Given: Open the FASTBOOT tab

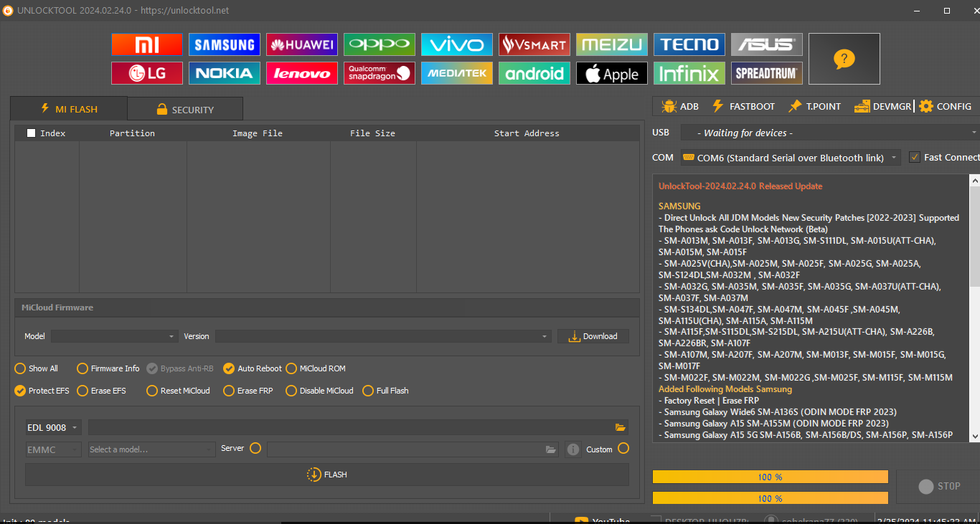Looking at the screenshot, I should [x=743, y=106].
